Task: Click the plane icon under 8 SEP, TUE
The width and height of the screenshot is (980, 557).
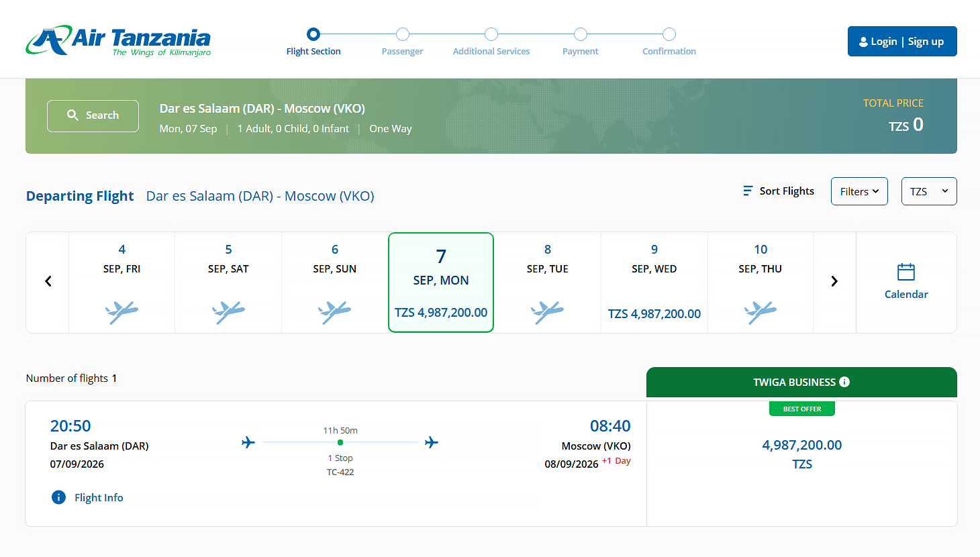Action: 547,312
